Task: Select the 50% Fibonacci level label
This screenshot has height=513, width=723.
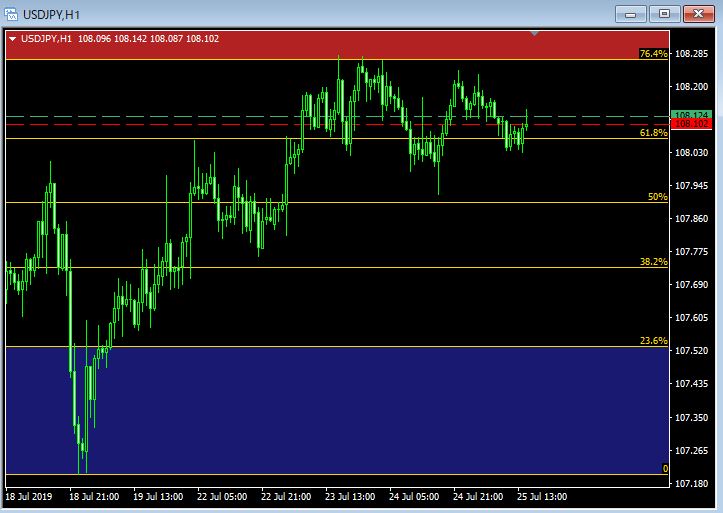Action: tap(658, 197)
